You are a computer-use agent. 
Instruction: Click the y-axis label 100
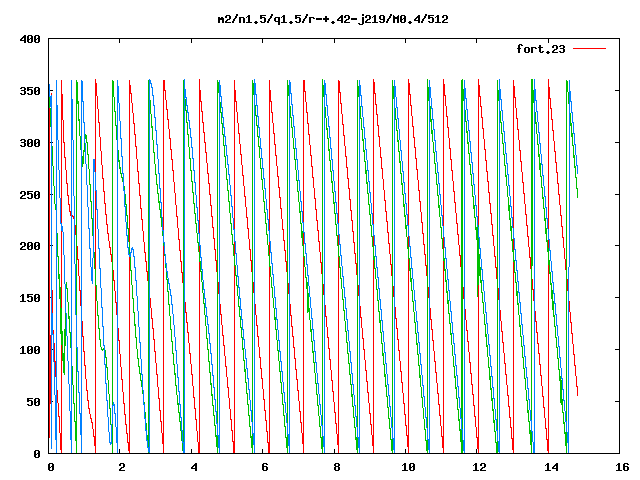point(30,350)
